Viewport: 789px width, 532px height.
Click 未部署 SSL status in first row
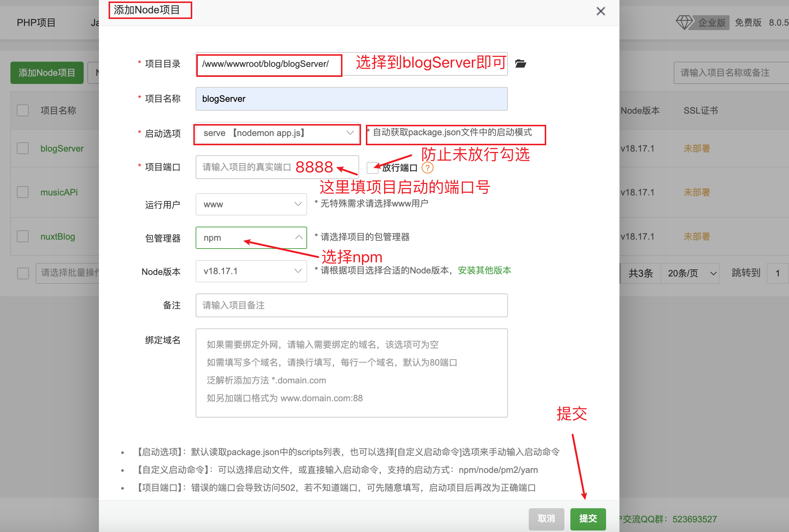697,149
